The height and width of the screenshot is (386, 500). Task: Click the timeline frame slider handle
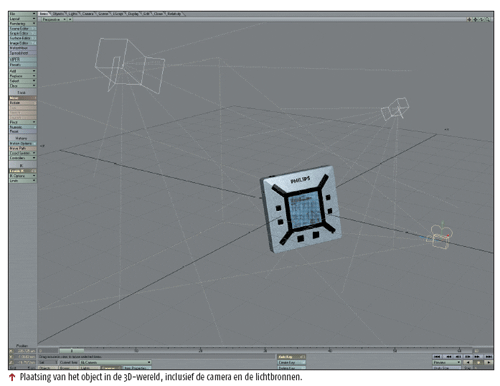(x=72, y=350)
